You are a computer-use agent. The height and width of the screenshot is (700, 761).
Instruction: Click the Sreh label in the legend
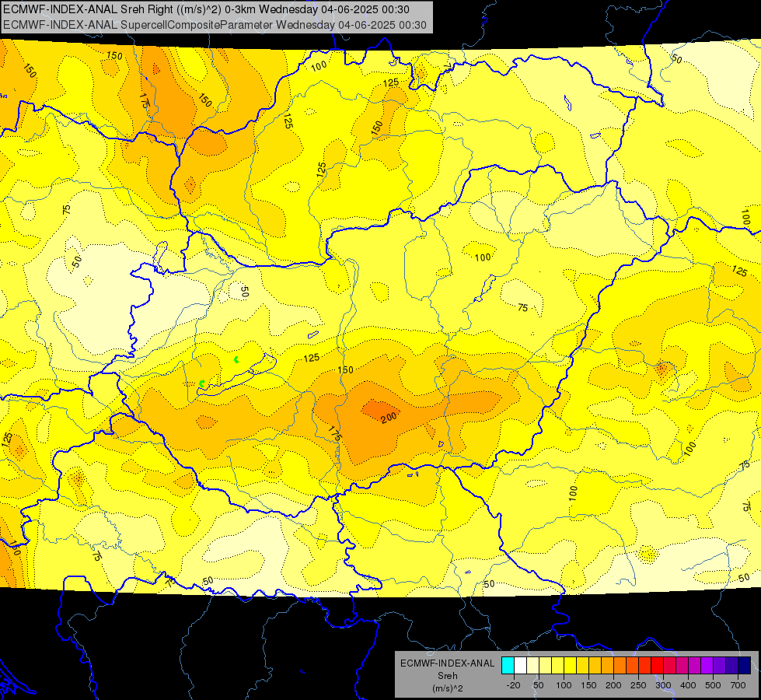pyautogui.click(x=448, y=676)
